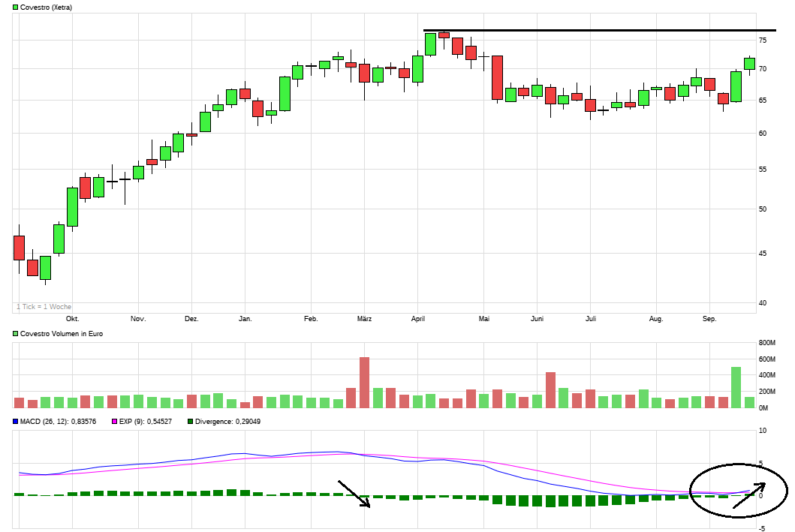Click the Aug. month axis label
Screen dimensions: 795x532
click(x=656, y=319)
